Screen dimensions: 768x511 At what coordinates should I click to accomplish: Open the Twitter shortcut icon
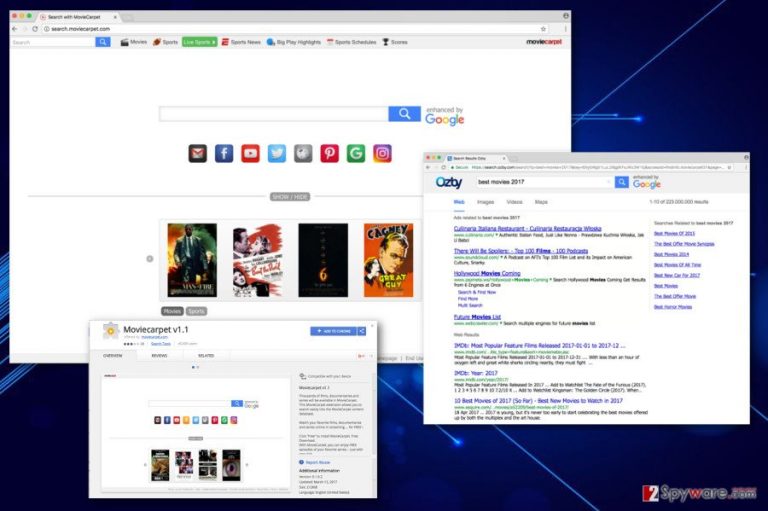click(x=277, y=153)
